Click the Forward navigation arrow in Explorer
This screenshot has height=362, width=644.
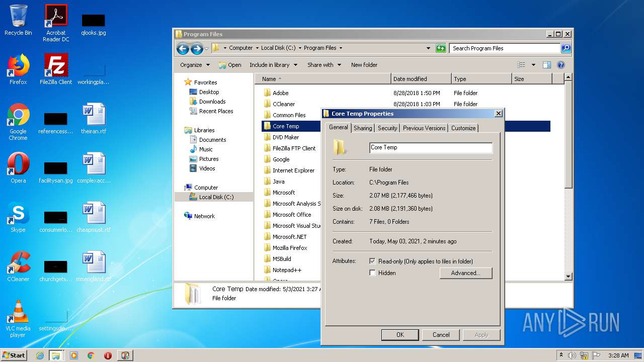click(197, 48)
